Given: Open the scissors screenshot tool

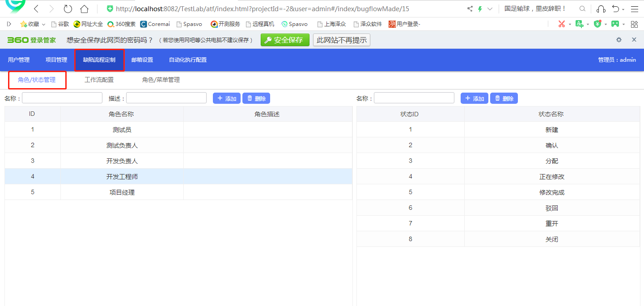Looking at the screenshot, I should (562, 24).
